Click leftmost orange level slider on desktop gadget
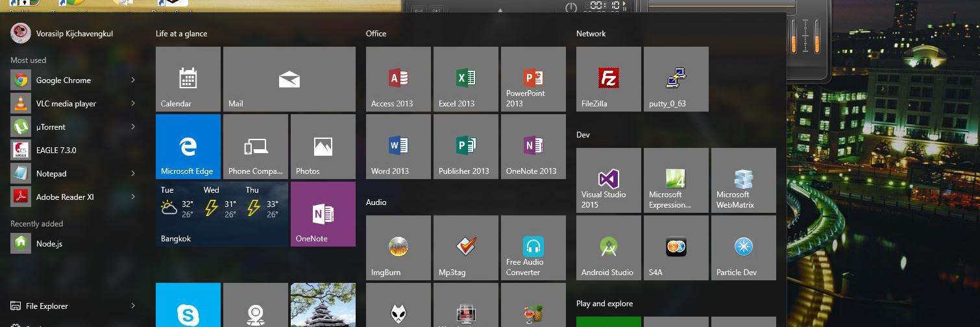The width and height of the screenshot is (980, 327). [793, 36]
